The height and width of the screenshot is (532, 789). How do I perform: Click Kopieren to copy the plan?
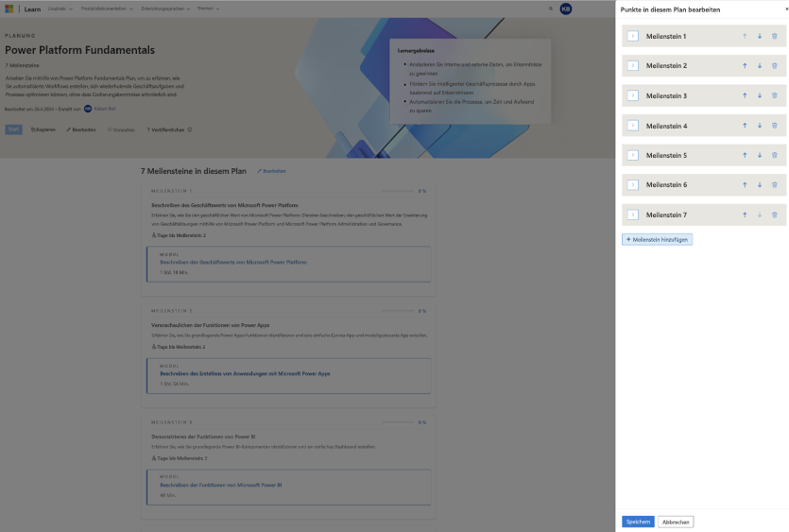43,129
